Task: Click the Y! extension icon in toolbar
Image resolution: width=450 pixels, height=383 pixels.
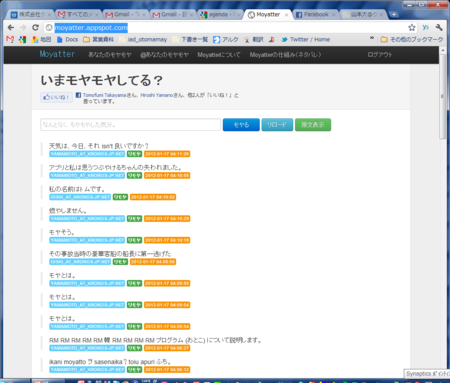Action: 426,28
